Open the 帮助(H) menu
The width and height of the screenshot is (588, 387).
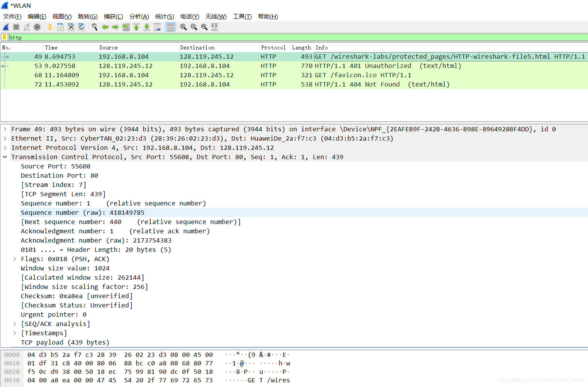(268, 17)
